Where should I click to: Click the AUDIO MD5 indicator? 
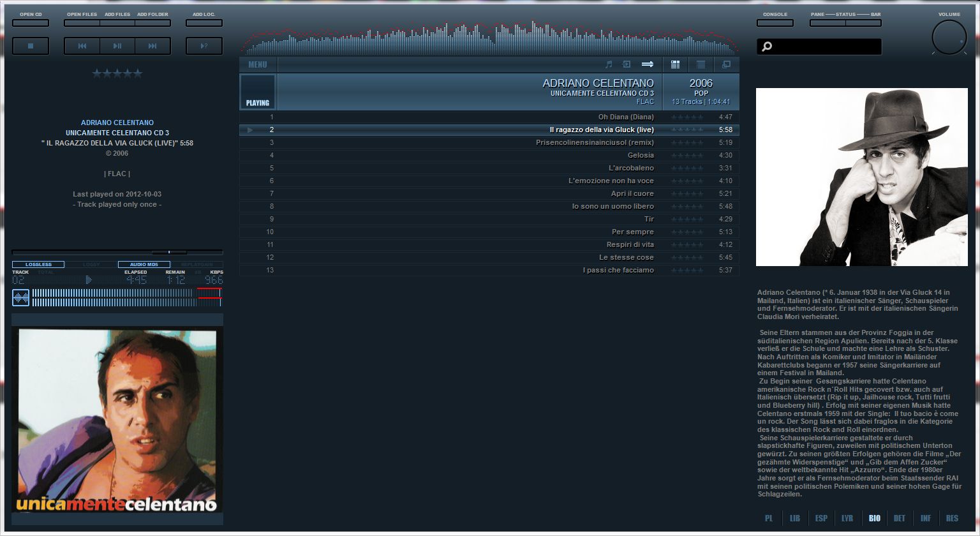tap(144, 264)
